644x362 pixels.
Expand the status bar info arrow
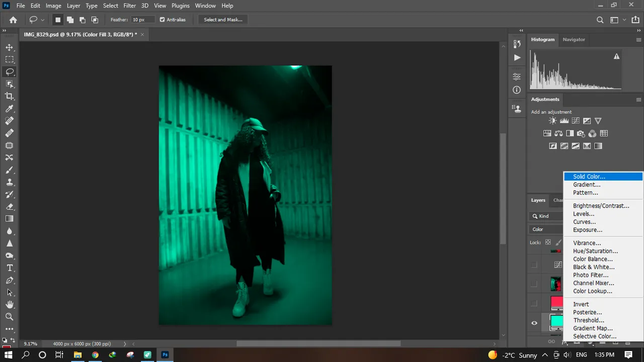click(x=125, y=344)
